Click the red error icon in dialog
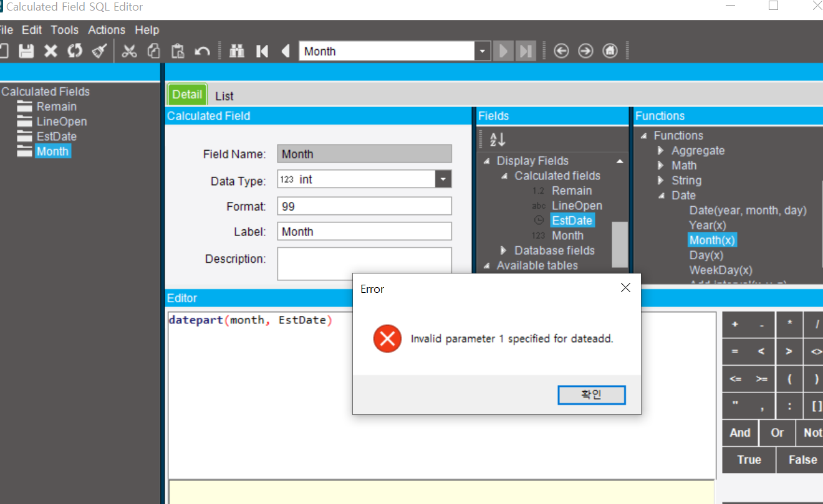Screen dimensions: 823x504 pos(387,339)
